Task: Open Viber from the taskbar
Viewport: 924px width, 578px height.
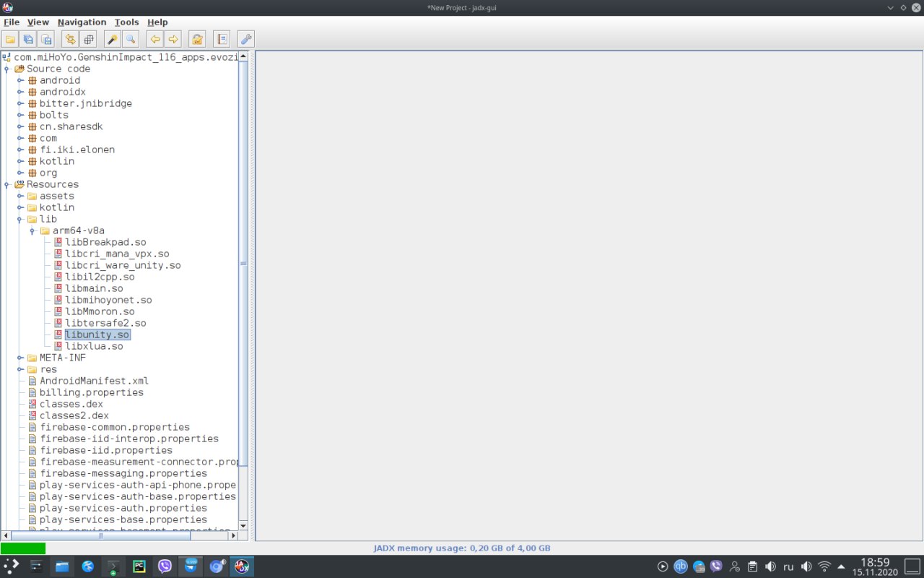Action: tap(165, 566)
